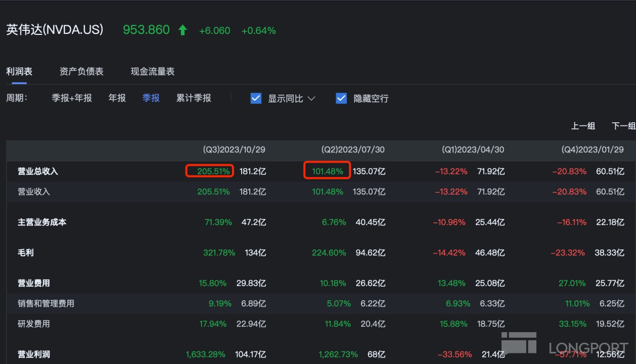Select the 累计季报 period option
636x364 pixels.
click(194, 98)
